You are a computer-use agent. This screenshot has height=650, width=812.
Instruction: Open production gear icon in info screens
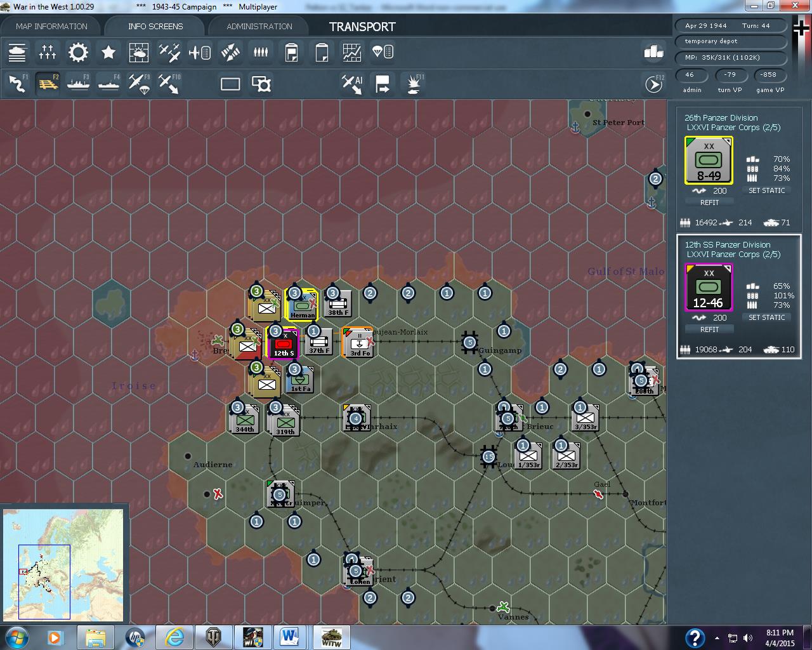[x=78, y=52]
